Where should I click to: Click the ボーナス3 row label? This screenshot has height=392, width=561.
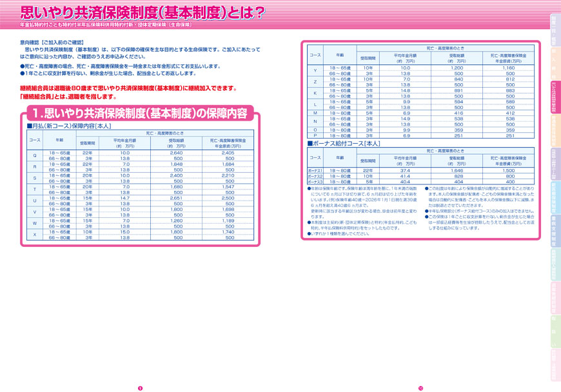(x=315, y=182)
